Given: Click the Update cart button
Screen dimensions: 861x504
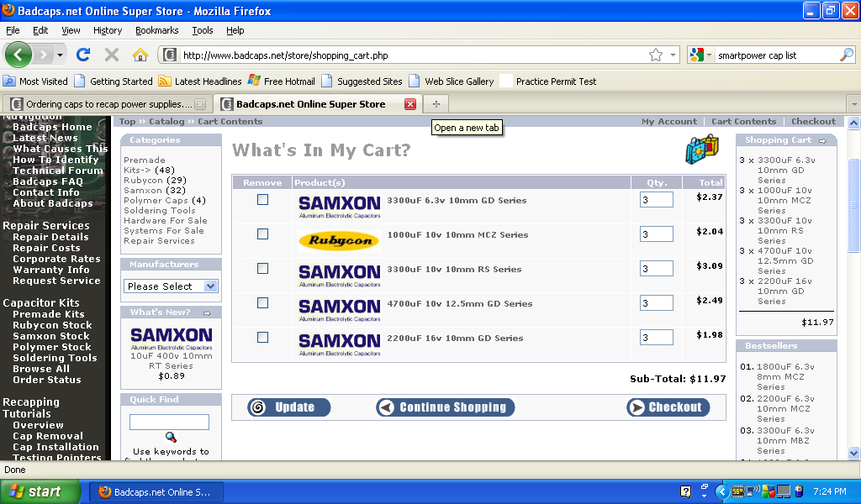Looking at the screenshot, I should [x=289, y=407].
